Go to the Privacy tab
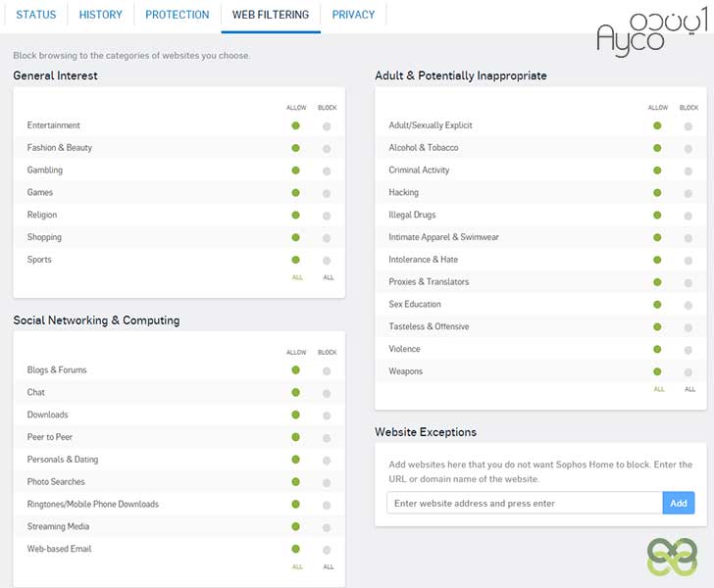The image size is (714, 588). [x=353, y=15]
